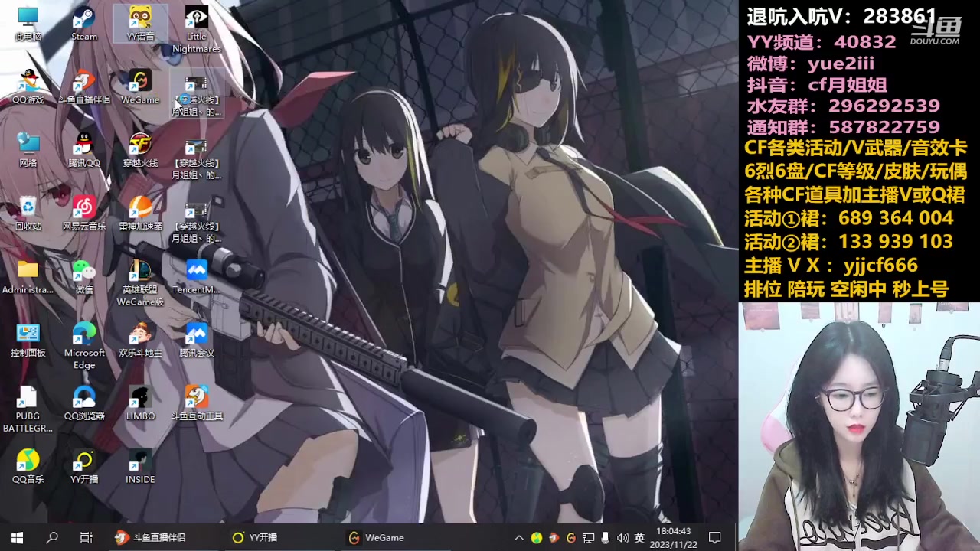Toggle the 英 input method indicator
This screenshot has height=551, width=980.
pyautogui.click(x=639, y=537)
